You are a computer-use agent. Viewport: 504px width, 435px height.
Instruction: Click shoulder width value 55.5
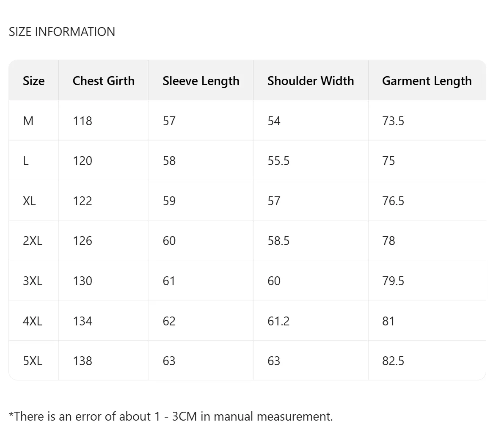coord(278,161)
